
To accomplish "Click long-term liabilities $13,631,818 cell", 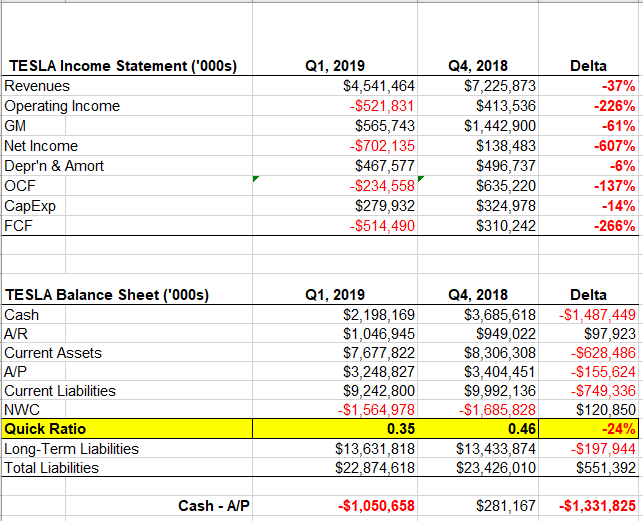I will (375, 449).
